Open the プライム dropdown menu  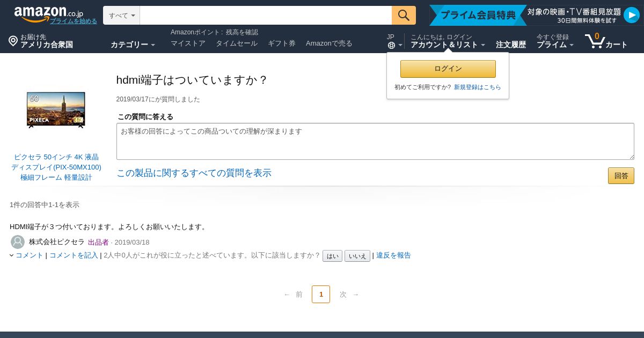(x=555, y=41)
